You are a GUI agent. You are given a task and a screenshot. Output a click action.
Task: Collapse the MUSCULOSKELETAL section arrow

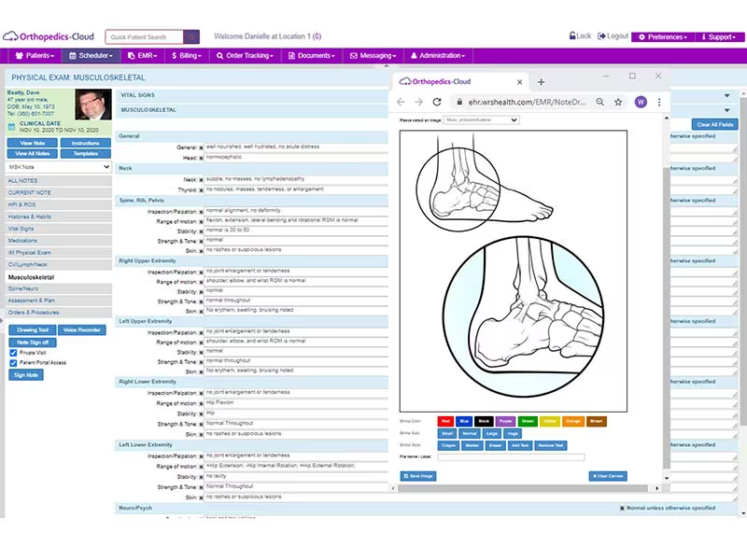tap(727, 110)
